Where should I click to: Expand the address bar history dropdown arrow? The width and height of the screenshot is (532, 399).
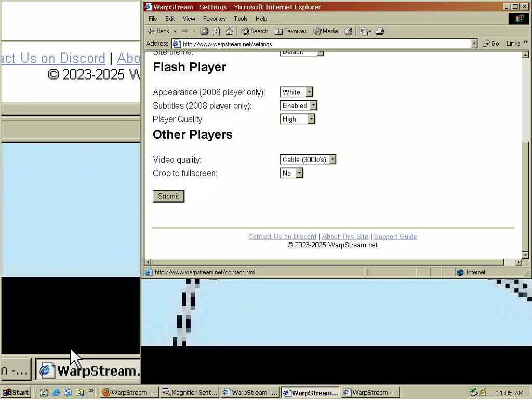pos(474,44)
